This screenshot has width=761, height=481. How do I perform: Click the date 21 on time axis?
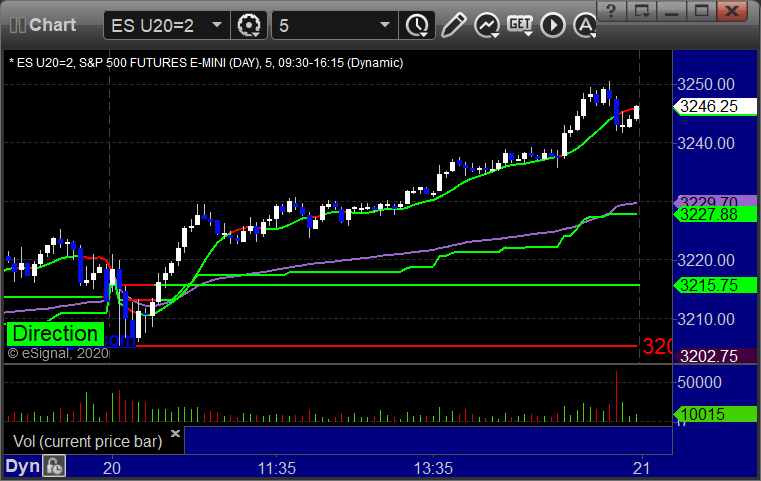(642, 468)
